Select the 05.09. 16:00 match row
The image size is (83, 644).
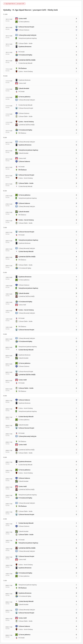pyautogui.click(x=41, y=390)
